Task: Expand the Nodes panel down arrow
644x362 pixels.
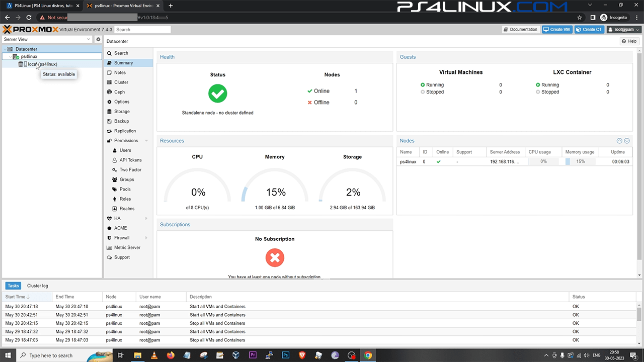Action: click(627, 141)
